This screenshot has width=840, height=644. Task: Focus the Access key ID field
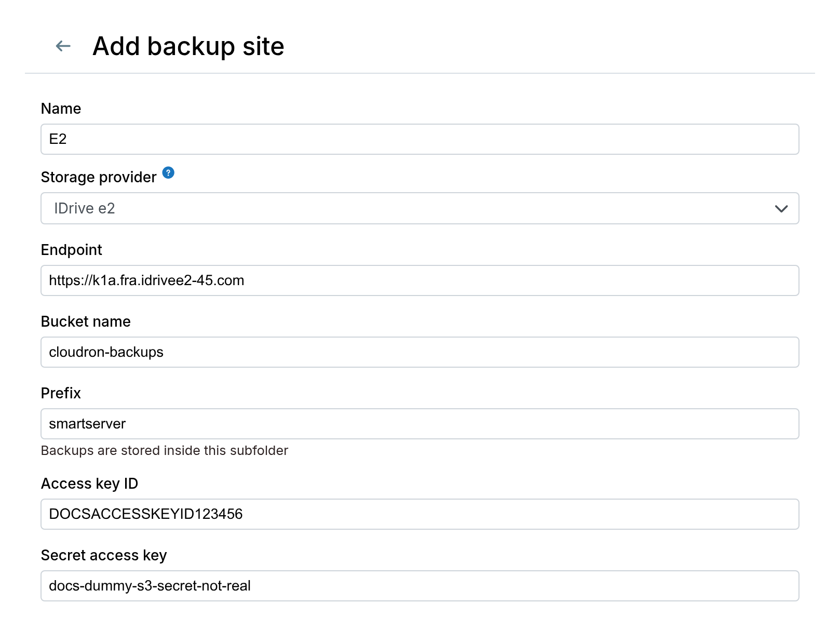point(419,514)
